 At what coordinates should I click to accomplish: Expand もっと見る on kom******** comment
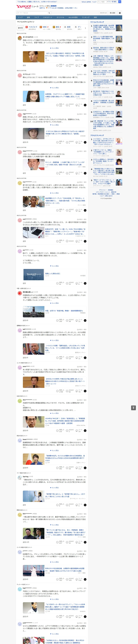pos(54,450)
